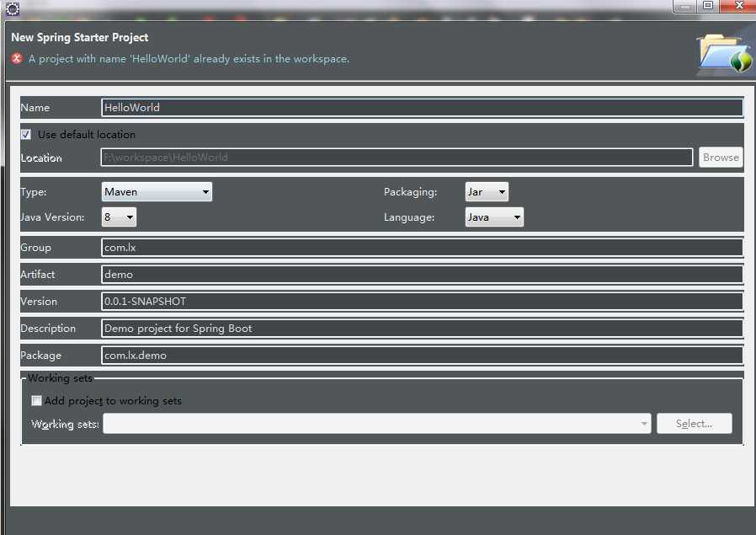
Task: Click the 'Artifact' field label
Action: pos(38,275)
